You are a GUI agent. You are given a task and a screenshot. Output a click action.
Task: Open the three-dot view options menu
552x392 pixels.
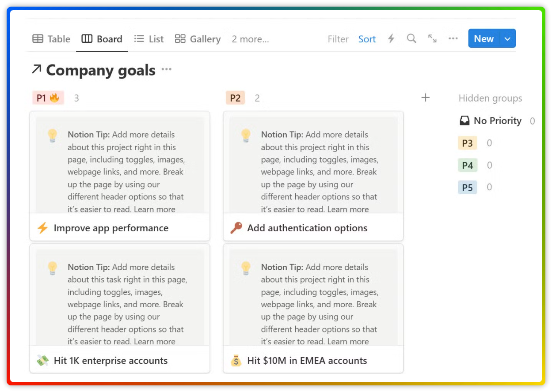click(x=453, y=39)
